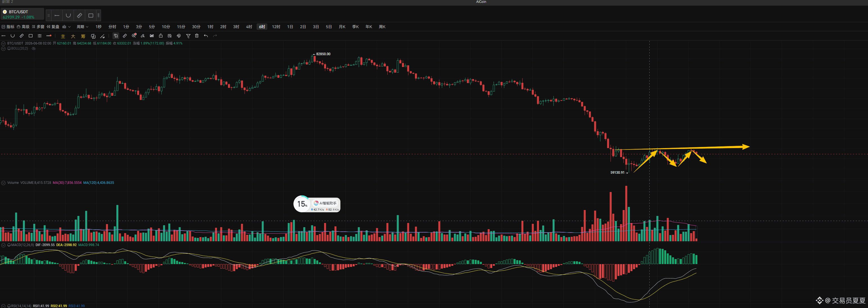Collapse the RSI panel chevron
This screenshot has width=868, height=308.
pos(3,306)
